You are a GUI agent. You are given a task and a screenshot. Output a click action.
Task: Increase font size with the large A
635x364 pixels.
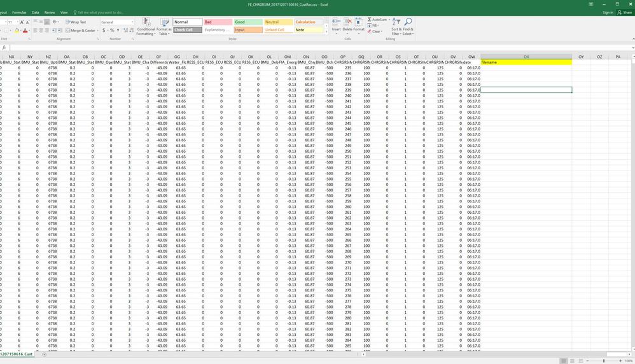22,22
